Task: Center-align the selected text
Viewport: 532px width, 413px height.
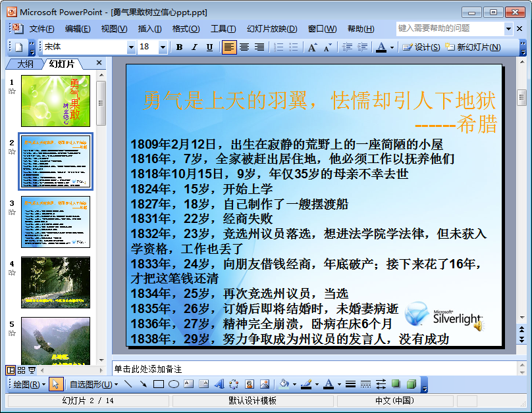Action: (x=244, y=47)
